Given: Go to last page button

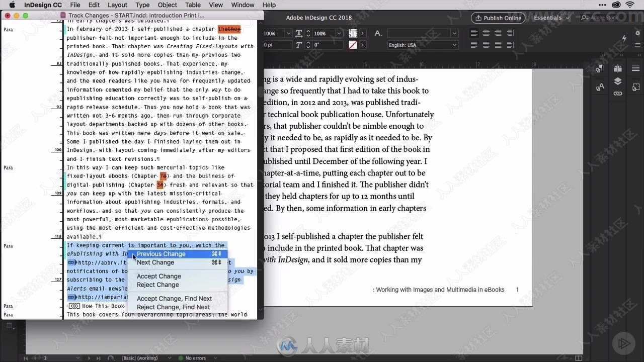Looking at the screenshot, I should (99, 358).
